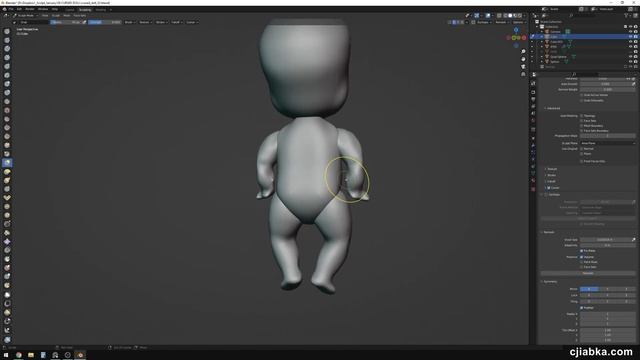
Task: Click the viewport zoom magnifier icon
Action: [523, 51]
